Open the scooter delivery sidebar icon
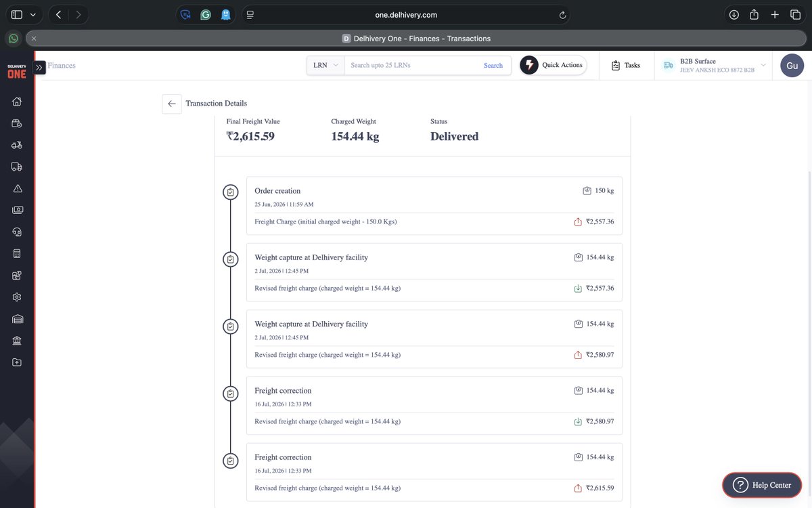The width and height of the screenshot is (812, 508). tap(17, 145)
